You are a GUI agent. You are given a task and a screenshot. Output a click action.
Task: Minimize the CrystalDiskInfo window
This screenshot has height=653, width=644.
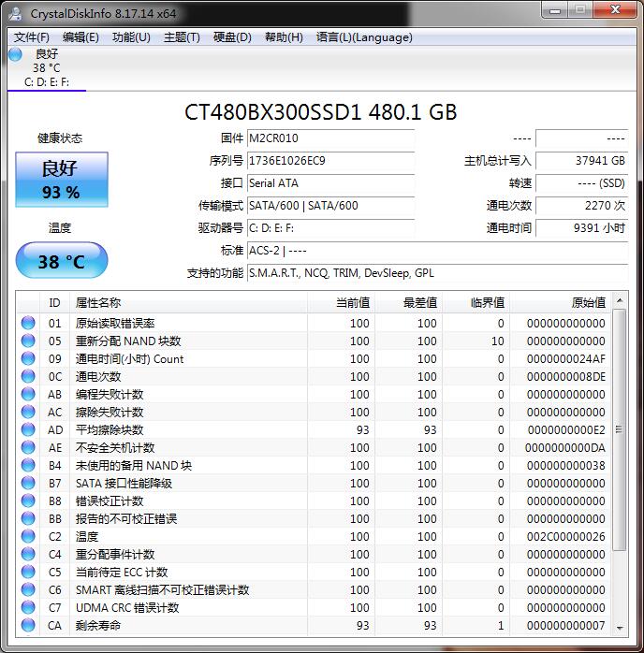point(555,10)
